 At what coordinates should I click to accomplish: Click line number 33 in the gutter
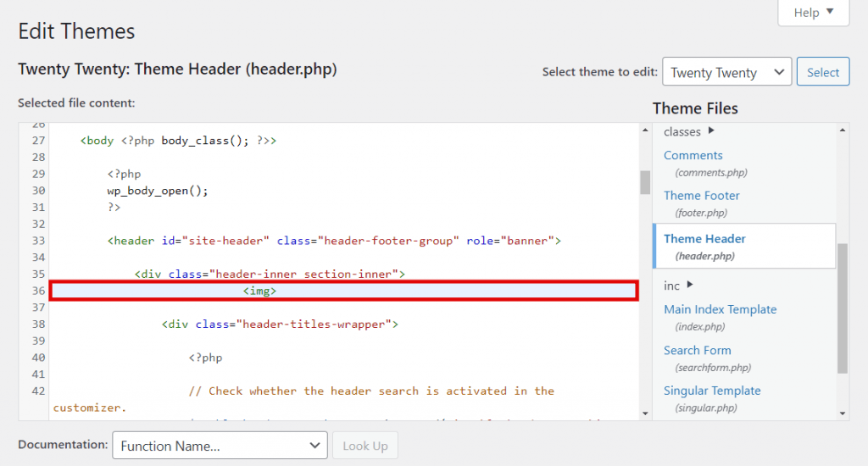point(38,241)
